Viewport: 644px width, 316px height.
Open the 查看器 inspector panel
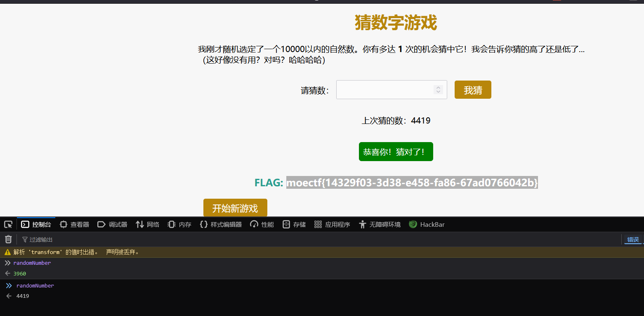point(75,224)
